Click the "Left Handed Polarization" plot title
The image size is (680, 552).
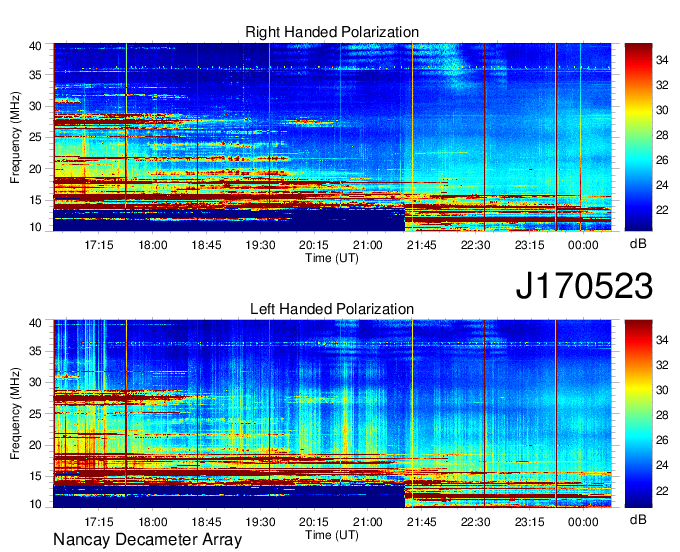click(x=332, y=309)
